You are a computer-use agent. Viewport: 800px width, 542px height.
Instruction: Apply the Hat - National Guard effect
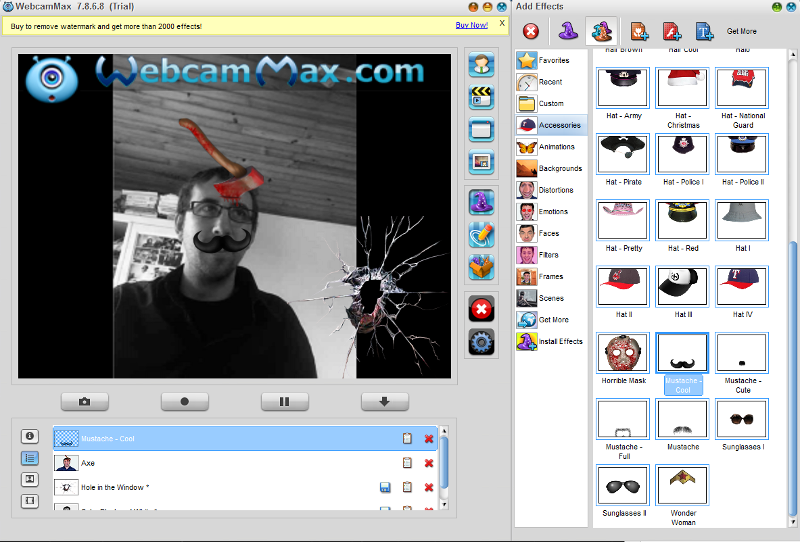click(742, 88)
